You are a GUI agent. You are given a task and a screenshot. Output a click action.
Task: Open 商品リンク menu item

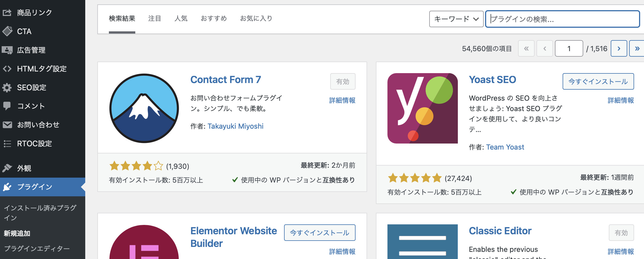[43, 12]
